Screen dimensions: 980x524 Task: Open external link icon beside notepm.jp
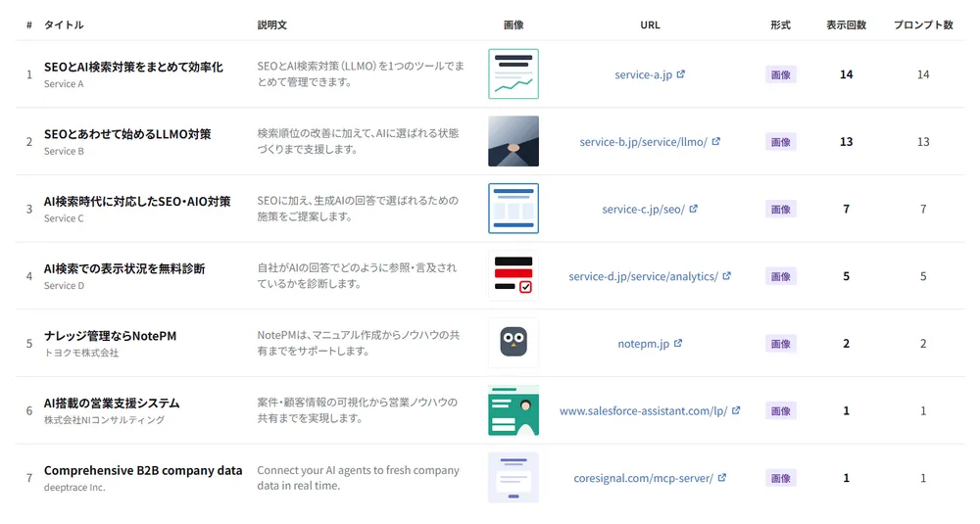678,343
